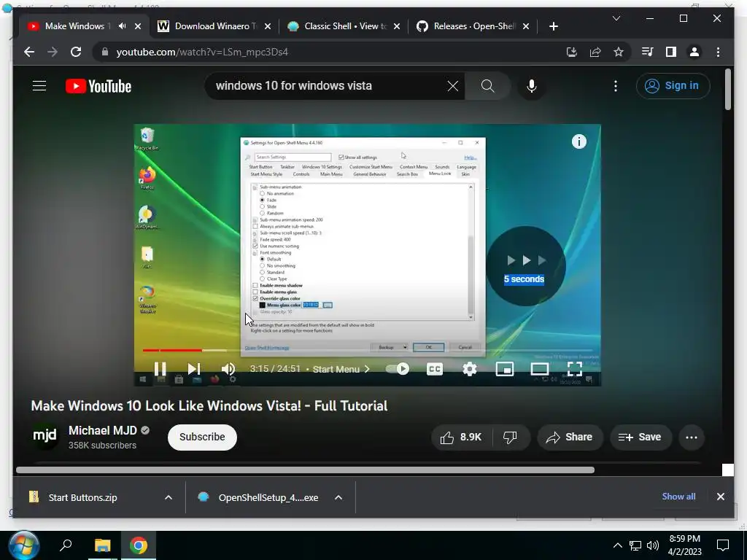This screenshot has width=747, height=560.
Task: Seek on the video progress bar
Action: (367, 350)
